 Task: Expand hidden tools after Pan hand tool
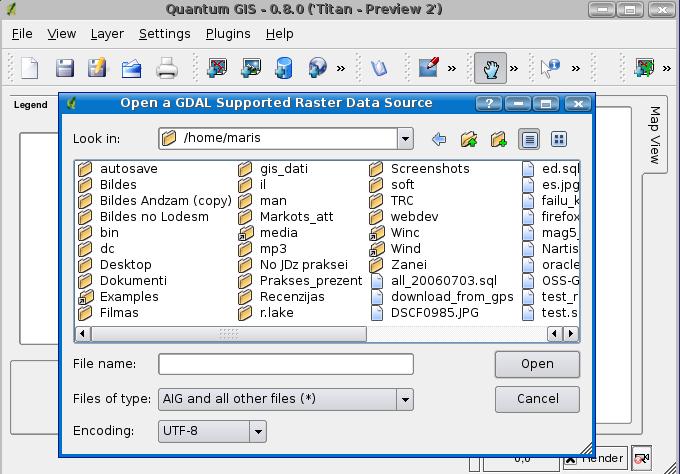click(514, 68)
